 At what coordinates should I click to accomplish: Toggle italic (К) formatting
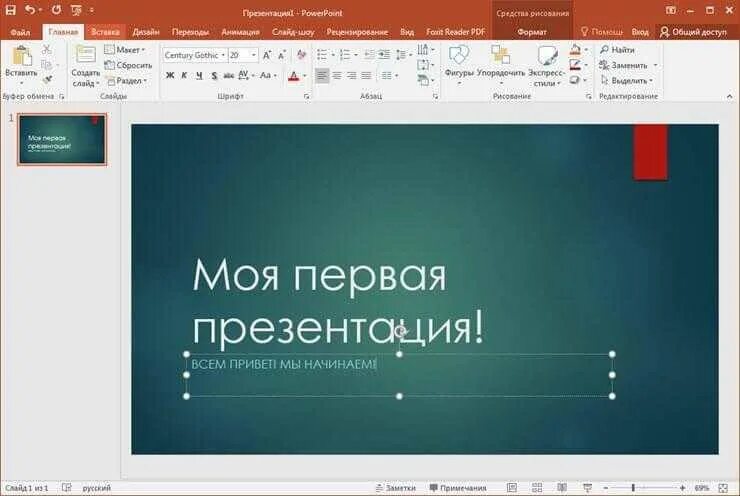[185, 76]
